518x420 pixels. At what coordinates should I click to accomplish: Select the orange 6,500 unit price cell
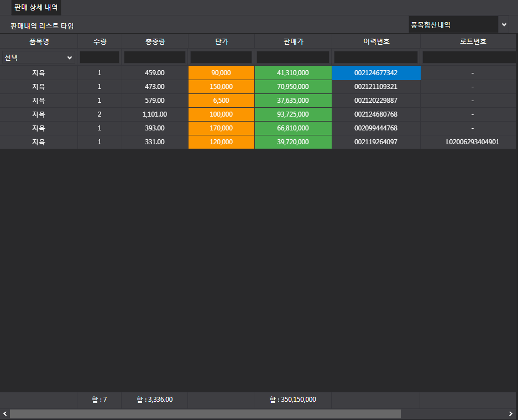(x=221, y=101)
